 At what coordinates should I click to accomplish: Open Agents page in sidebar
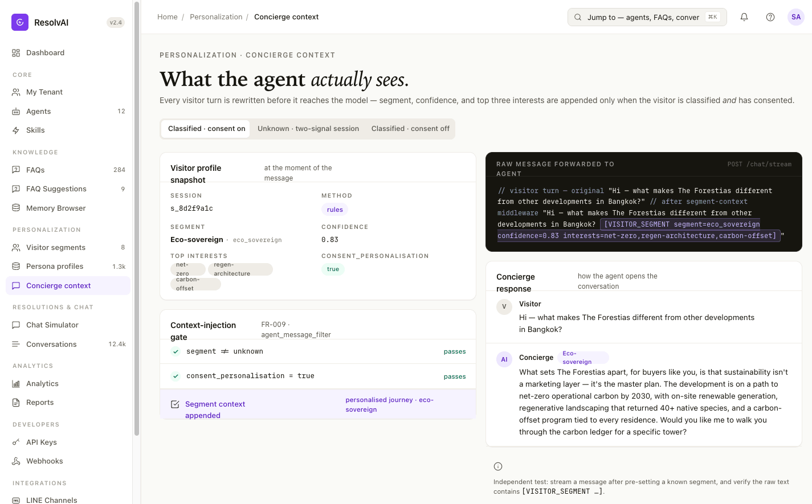(x=68, y=112)
